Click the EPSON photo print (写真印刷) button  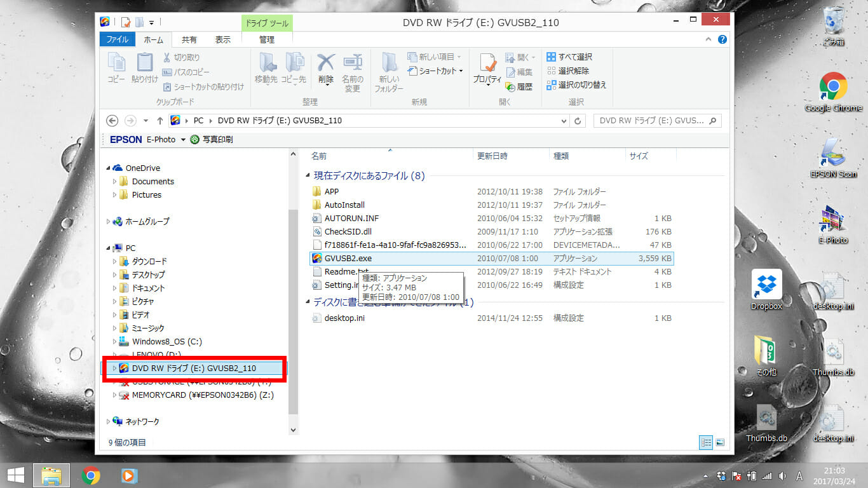(x=212, y=139)
